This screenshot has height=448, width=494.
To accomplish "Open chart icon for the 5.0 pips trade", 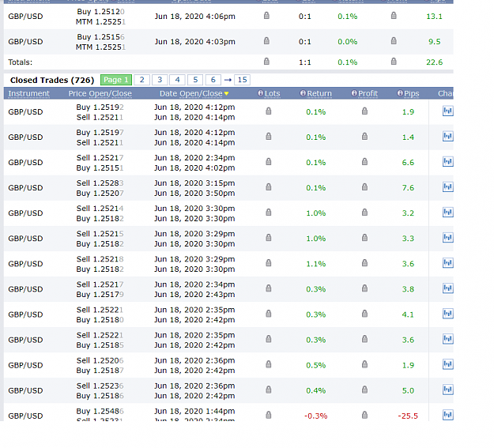I will [x=447, y=390].
